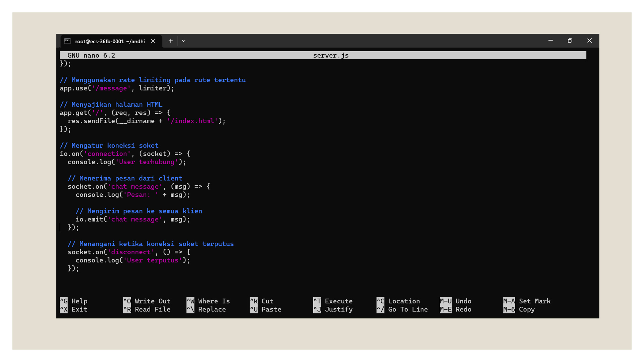Click the Menyajikan halaman HTML comment

[x=111, y=105]
